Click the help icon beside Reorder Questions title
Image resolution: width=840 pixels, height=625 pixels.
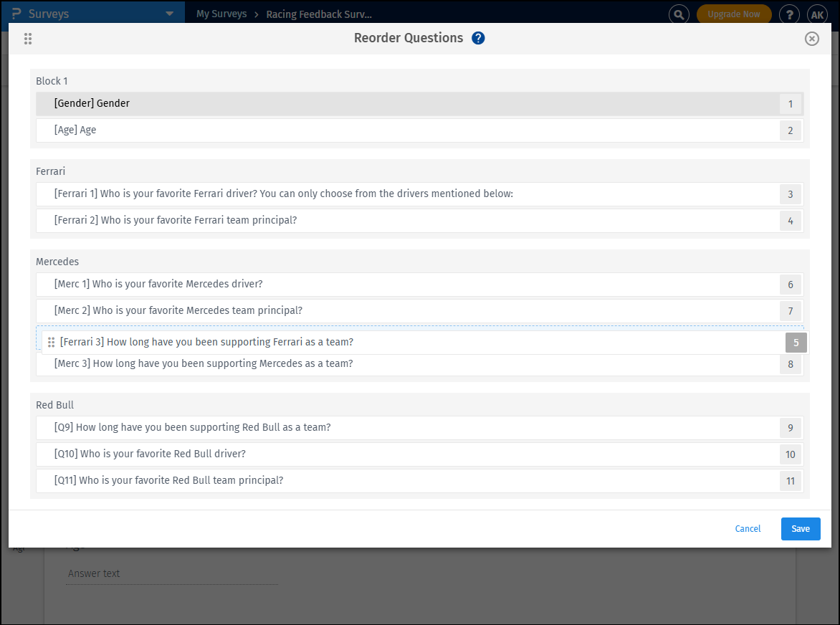pyautogui.click(x=478, y=38)
